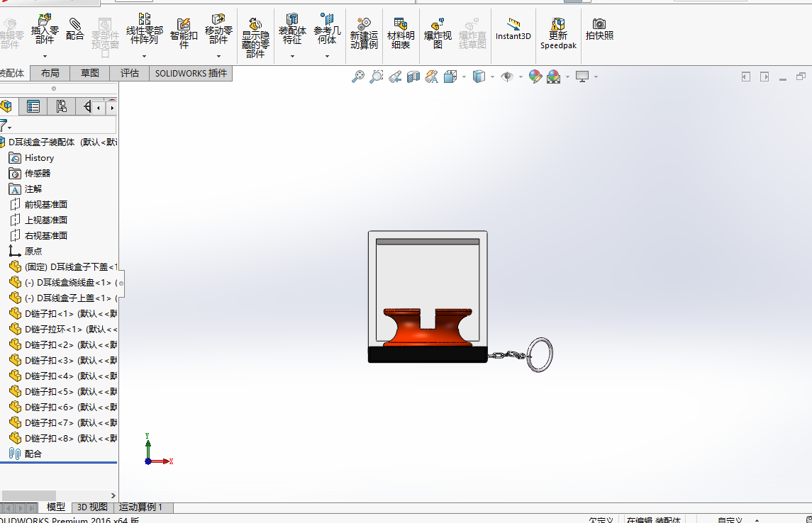Open the Dynamic Annotation Views icon
The width and height of the screenshot is (812, 523).
431,77
